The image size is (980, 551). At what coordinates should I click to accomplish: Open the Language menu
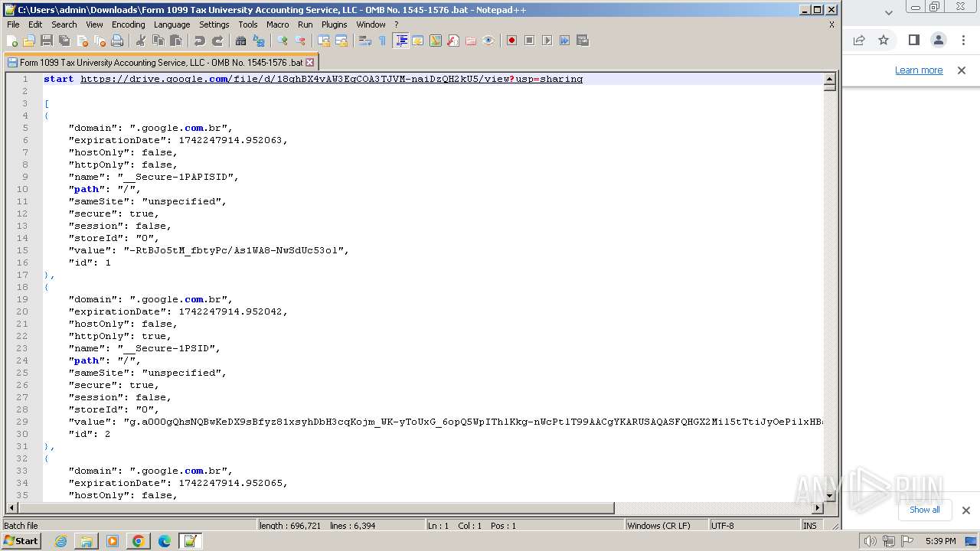[x=171, y=24]
